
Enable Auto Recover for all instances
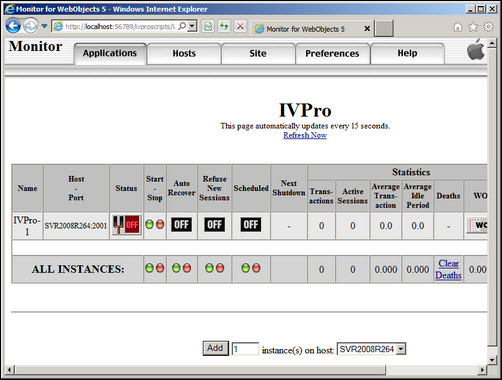point(176,268)
